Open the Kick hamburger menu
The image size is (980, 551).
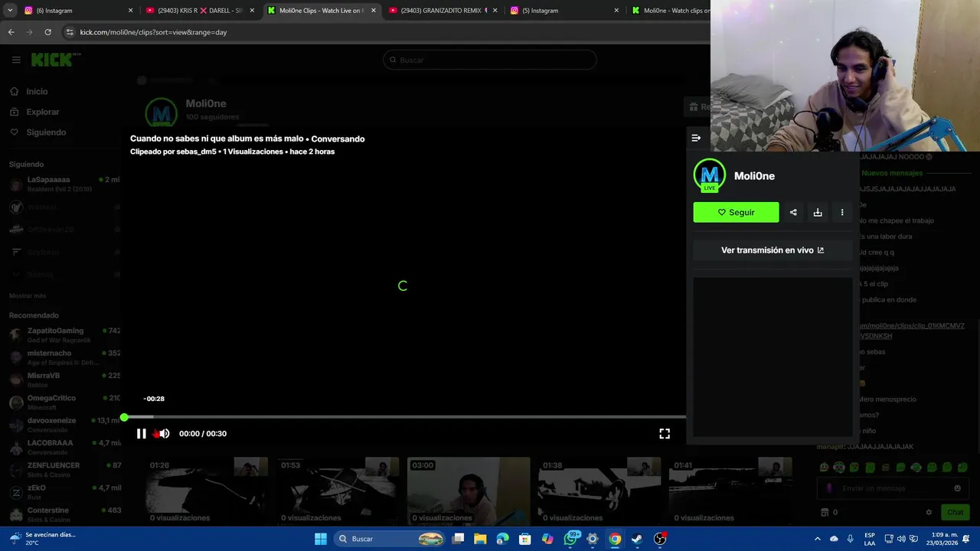(16, 60)
